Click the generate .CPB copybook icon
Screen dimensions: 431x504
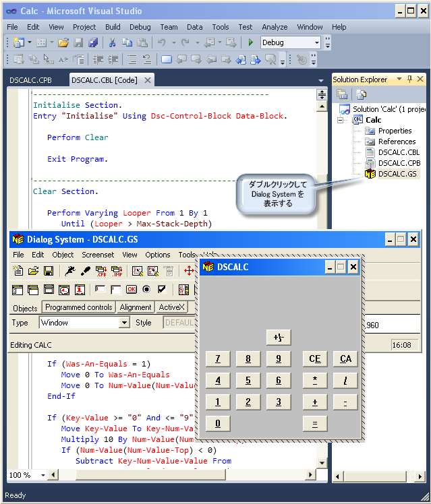pyautogui.click(x=101, y=271)
